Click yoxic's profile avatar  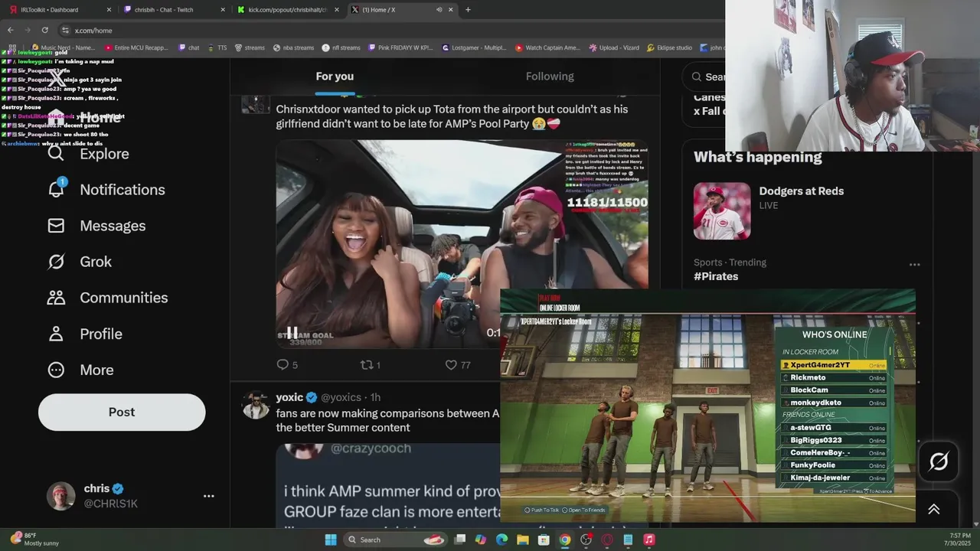click(256, 405)
